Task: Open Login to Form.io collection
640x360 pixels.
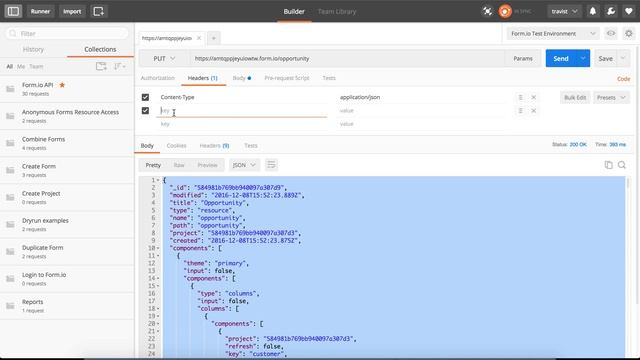Action: [x=67, y=278]
